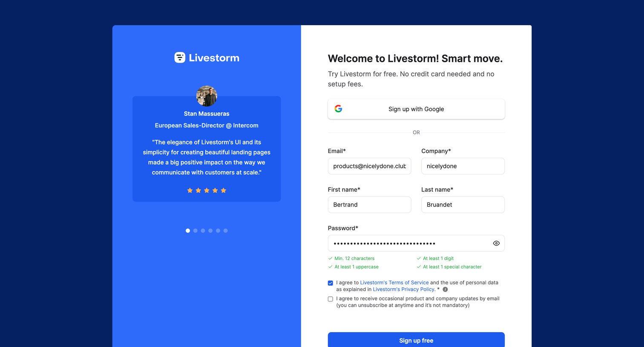Click the testimonial quote text
644x347 pixels.
pyautogui.click(x=207, y=157)
